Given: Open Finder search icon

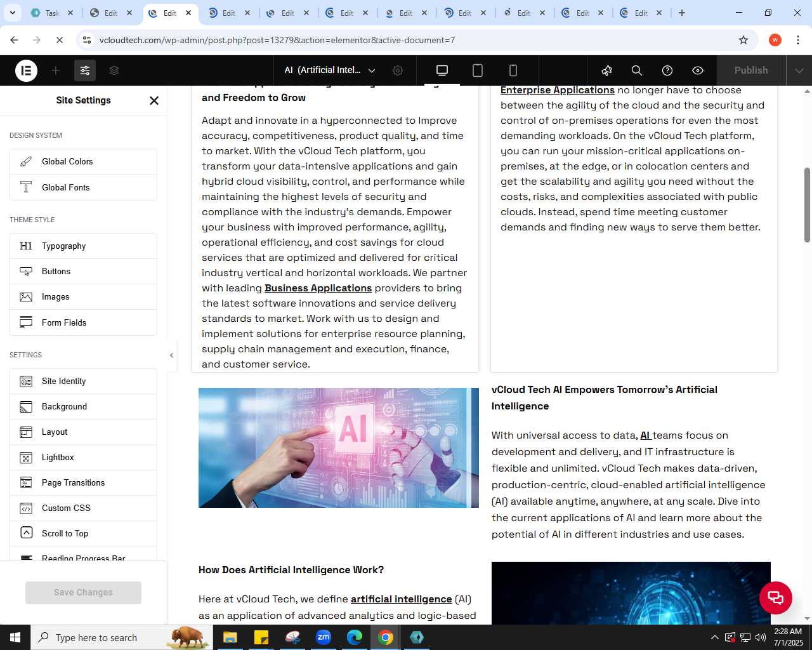Looking at the screenshot, I should click(637, 70).
